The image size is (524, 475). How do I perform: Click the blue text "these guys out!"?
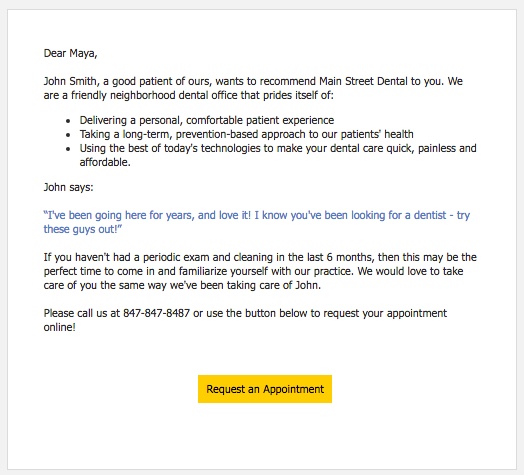pyautogui.click(x=83, y=229)
